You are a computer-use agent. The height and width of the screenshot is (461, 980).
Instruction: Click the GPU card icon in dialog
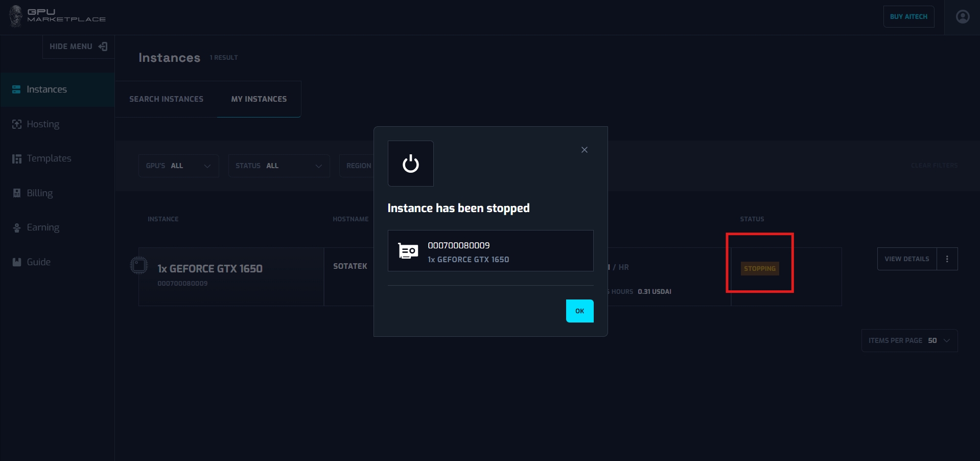click(x=408, y=251)
